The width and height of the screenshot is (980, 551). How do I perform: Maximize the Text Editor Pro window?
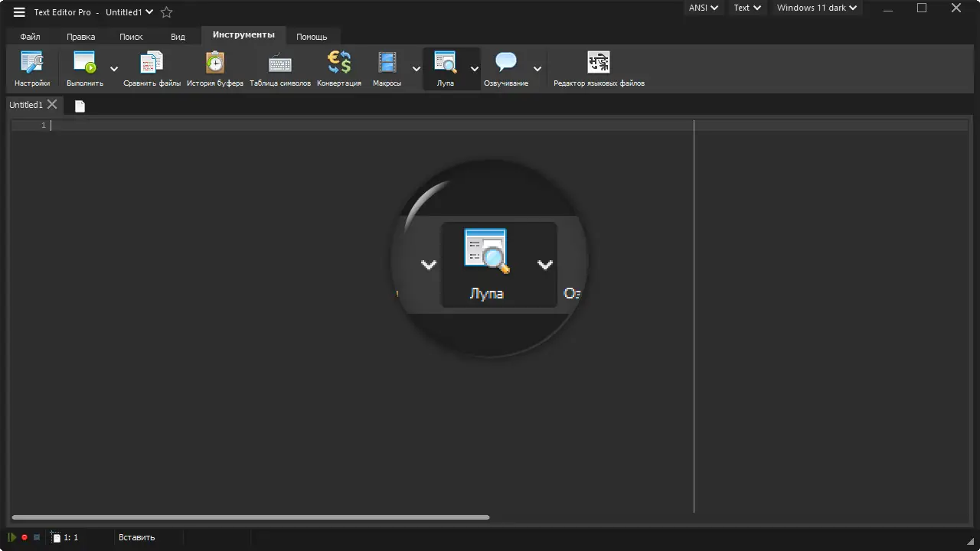[922, 8]
